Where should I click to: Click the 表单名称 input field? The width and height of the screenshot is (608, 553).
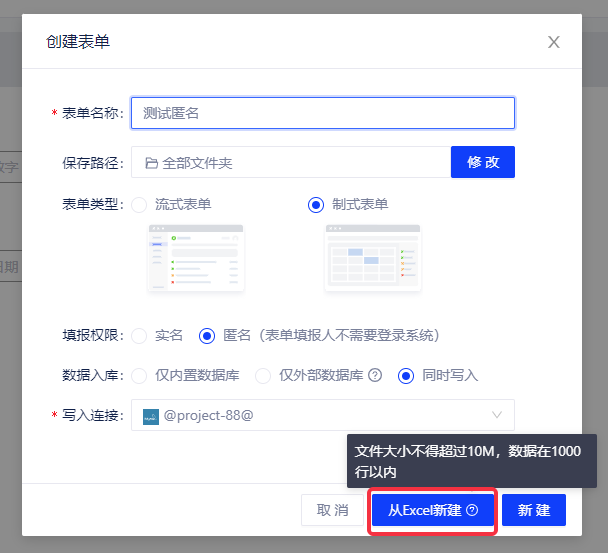pyautogui.click(x=322, y=113)
